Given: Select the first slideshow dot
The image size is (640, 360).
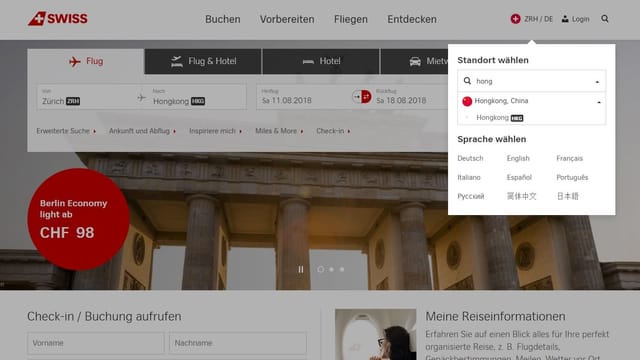Looking at the screenshot, I should coord(320,269).
